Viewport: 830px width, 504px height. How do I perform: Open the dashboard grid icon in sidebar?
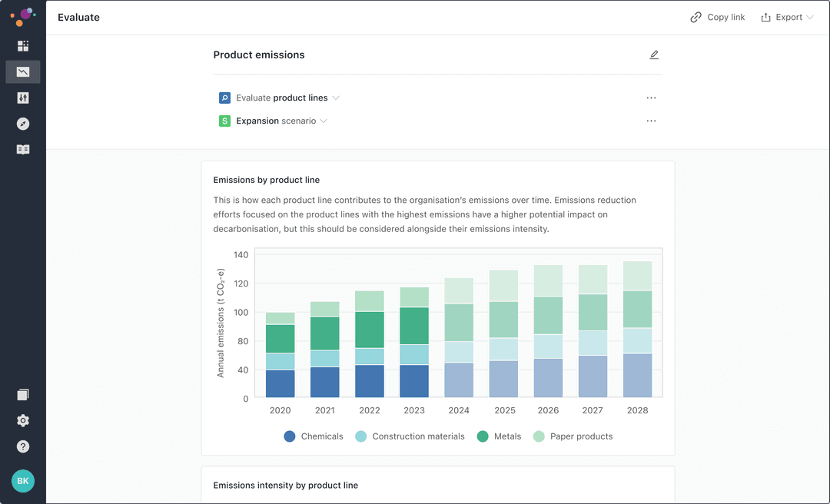[x=23, y=46]
